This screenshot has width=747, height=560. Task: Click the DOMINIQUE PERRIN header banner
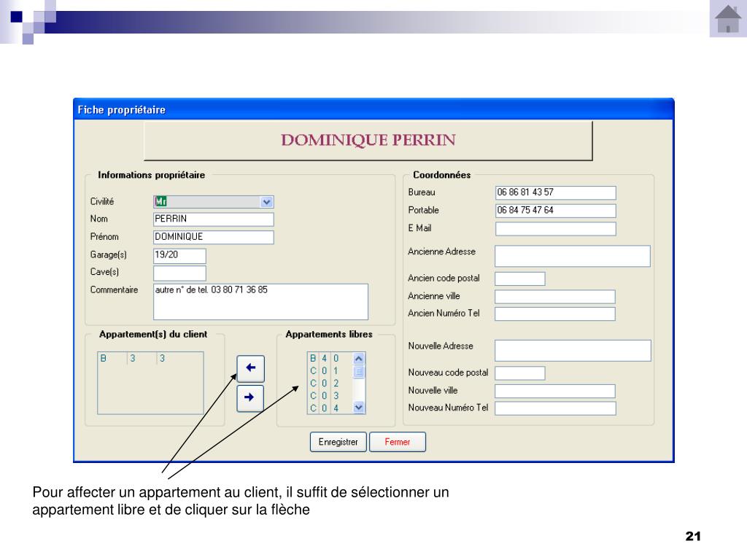tap(368, 140)
